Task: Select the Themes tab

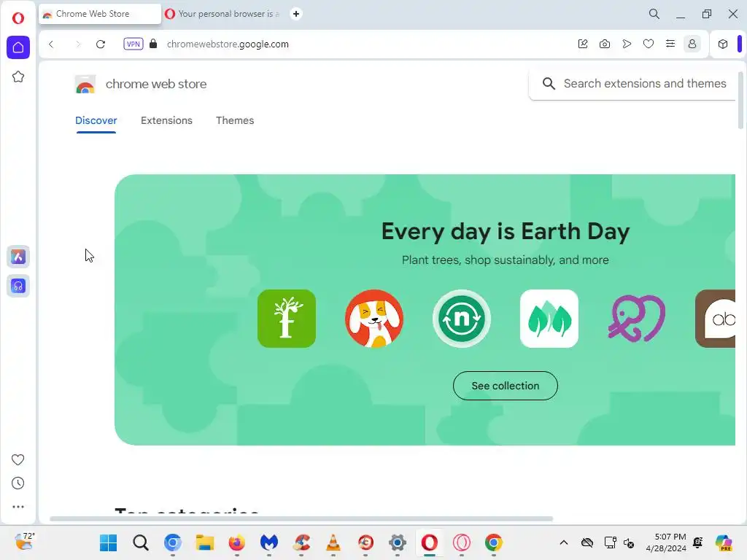Action: (235, 120)
